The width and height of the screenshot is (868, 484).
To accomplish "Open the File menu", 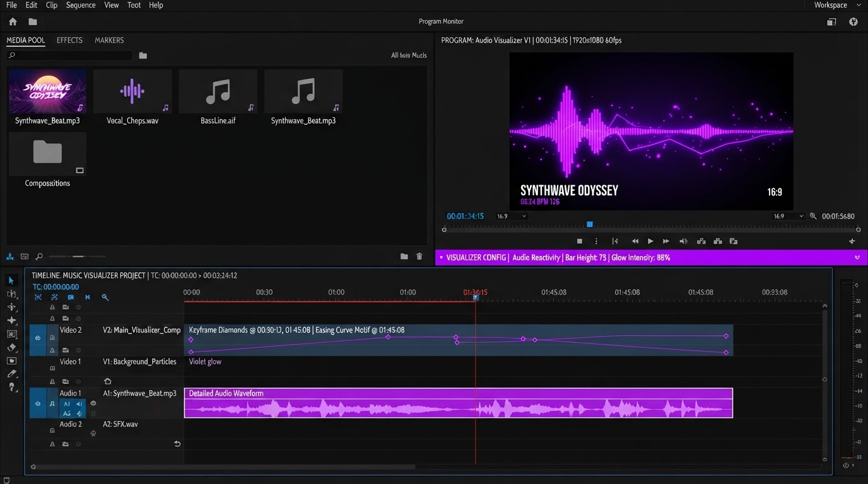I will [x=11, y=5].
